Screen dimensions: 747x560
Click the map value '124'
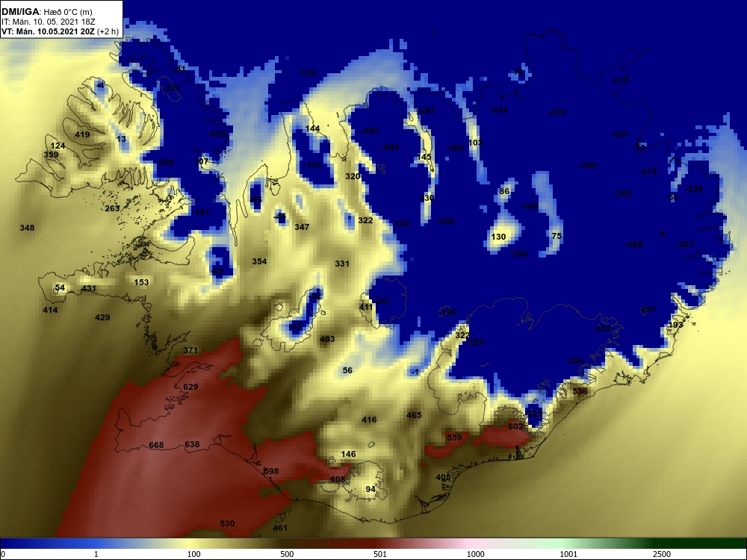[x=58, y=146]
